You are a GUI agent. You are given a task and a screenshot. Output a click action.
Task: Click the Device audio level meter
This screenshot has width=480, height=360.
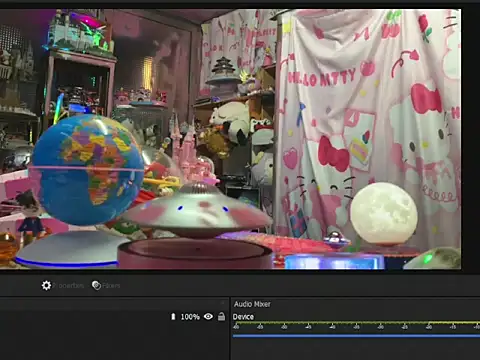356,323
